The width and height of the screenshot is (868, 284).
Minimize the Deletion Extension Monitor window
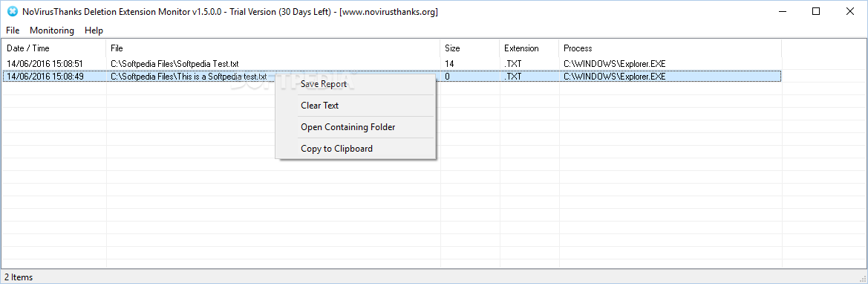click(782, 11)
